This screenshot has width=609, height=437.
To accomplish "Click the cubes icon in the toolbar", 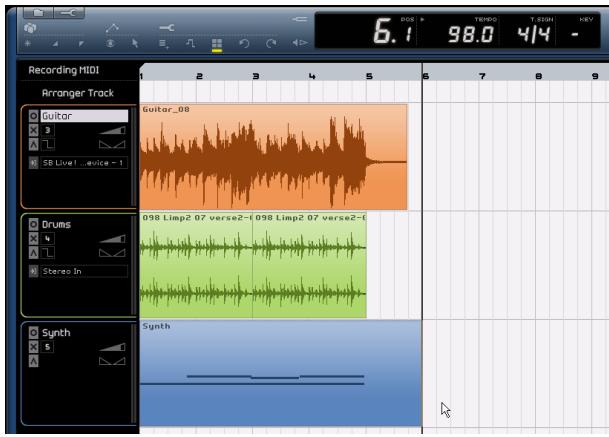I will pyautogui.click(x=30, y=28).
